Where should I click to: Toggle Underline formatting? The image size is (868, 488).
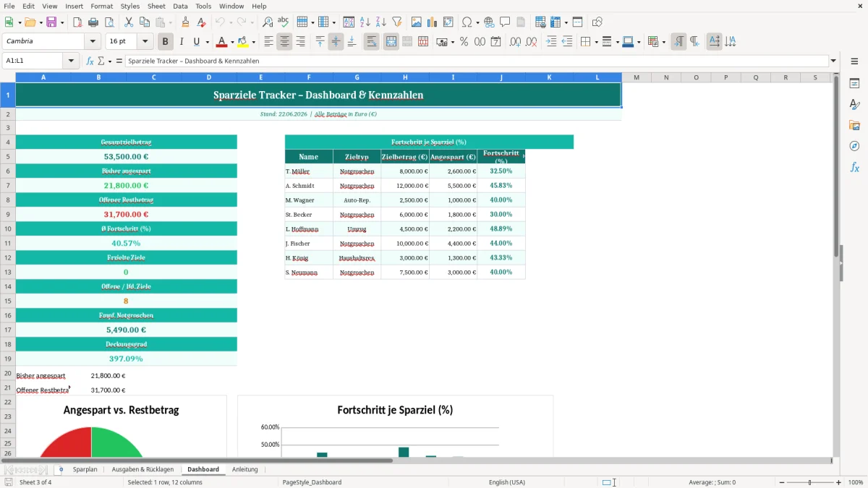point(196,42)
